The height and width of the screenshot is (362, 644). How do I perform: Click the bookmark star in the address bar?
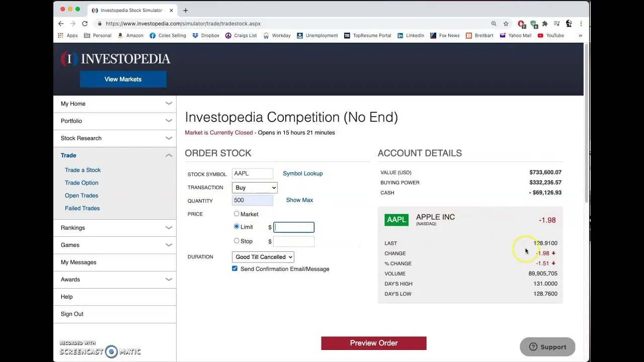click(x=507, y=23)
